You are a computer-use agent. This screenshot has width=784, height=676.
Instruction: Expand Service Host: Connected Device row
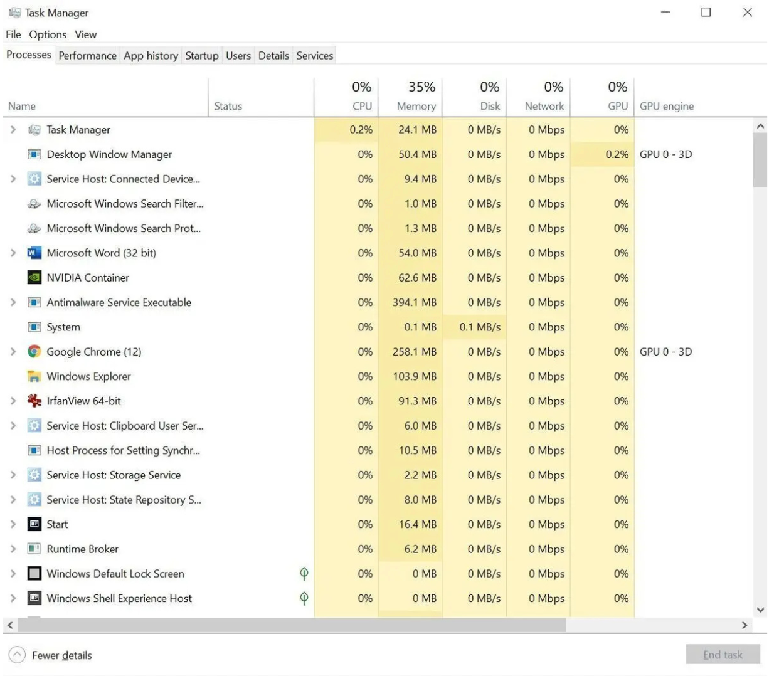click(x=13, y=179)
